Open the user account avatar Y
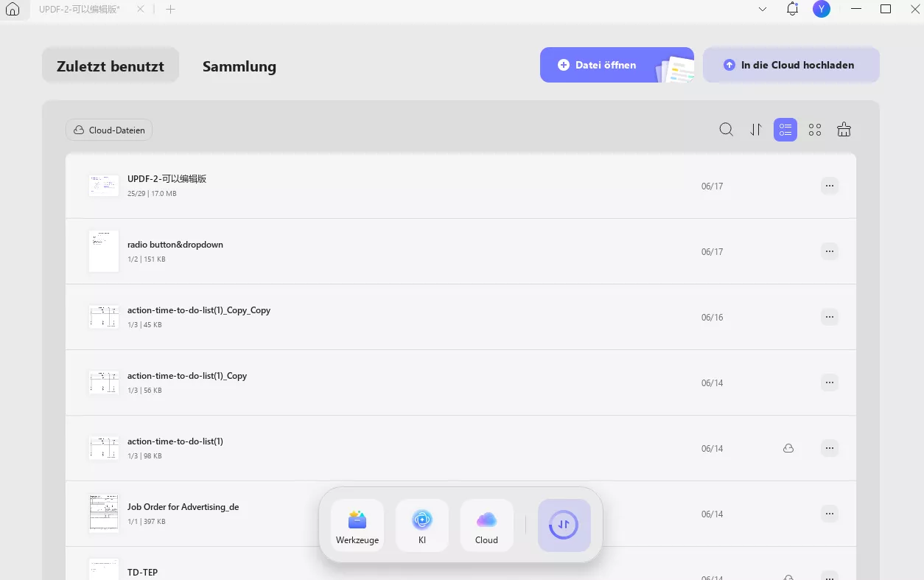The height and width of the screenshot is (580, 924). click(x=821, y=10)
